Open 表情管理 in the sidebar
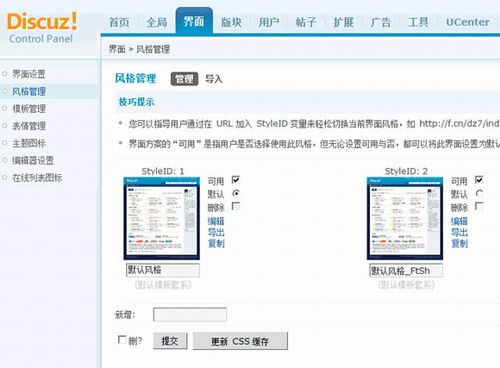This screenshot has height=368, width=500. [x=29, y=126]
